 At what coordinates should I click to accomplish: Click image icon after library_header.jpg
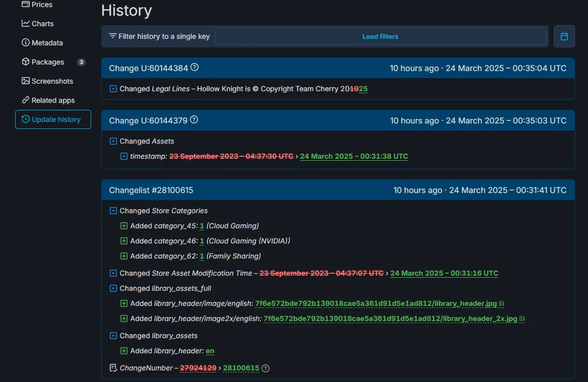click(501, 304)
